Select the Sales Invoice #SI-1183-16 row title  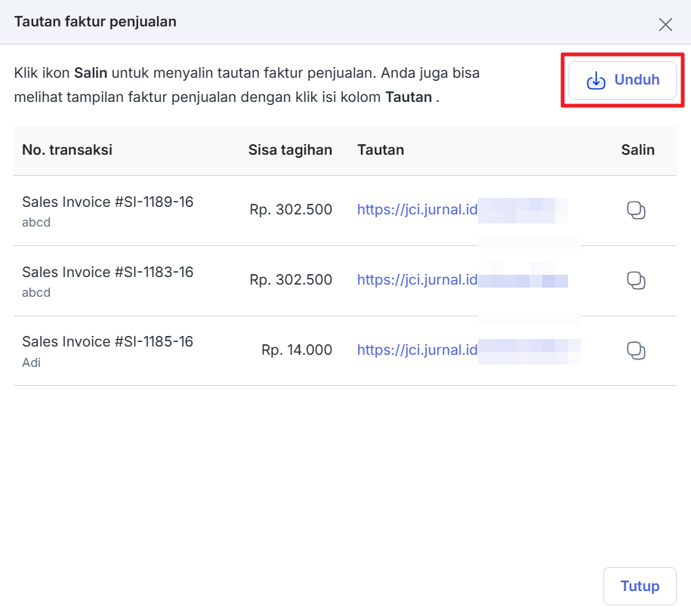pos(107,273)
